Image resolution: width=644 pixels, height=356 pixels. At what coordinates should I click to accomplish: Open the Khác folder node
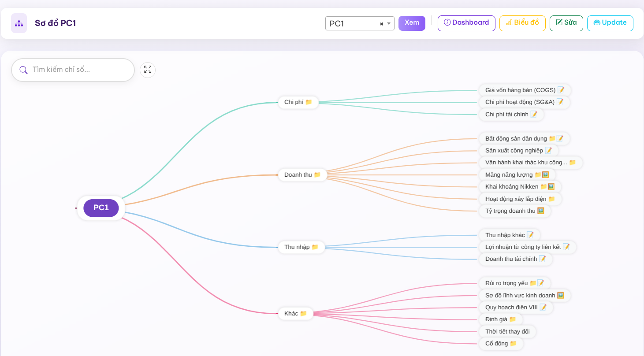(x=295, y=314)
